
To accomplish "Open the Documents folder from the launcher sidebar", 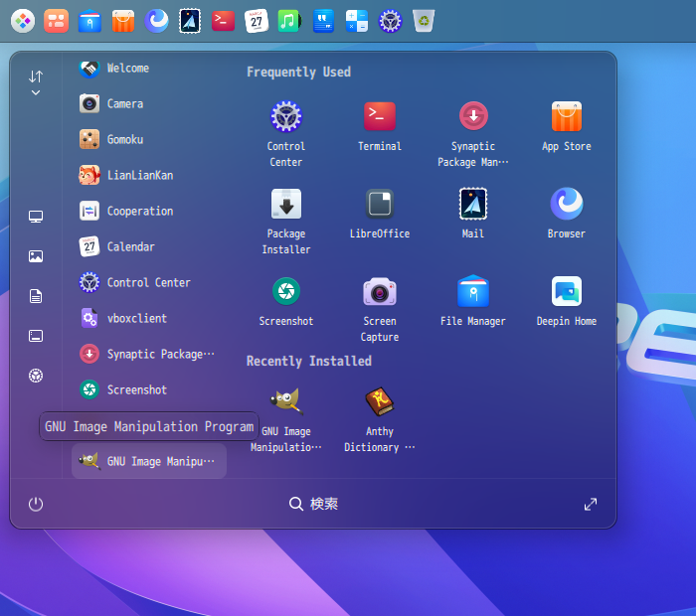I will (x=36, y=296).
